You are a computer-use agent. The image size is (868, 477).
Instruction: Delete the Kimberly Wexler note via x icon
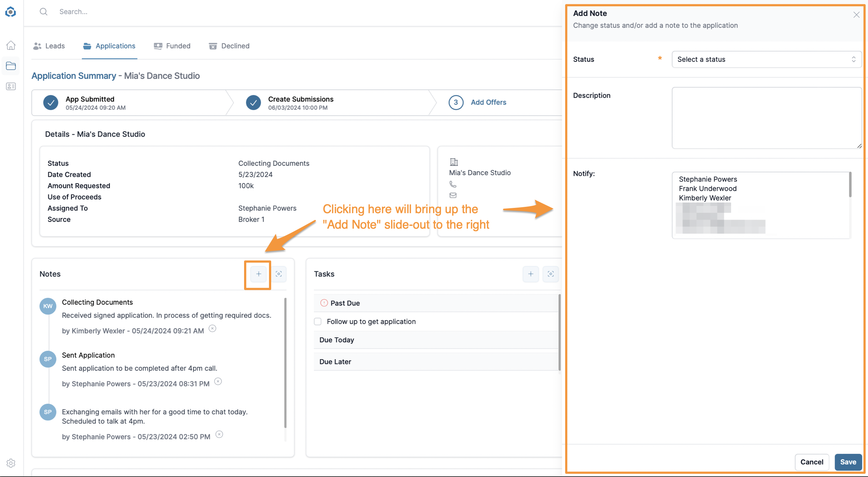(212, 329)
